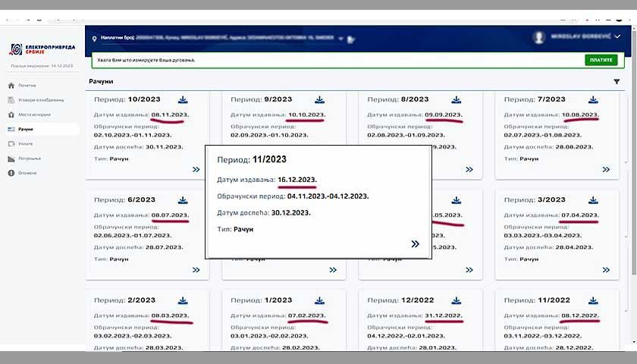Expand the user name account menu
This screenshot has height=364, width=637.
pyautogui.click(x=617, y=36)
